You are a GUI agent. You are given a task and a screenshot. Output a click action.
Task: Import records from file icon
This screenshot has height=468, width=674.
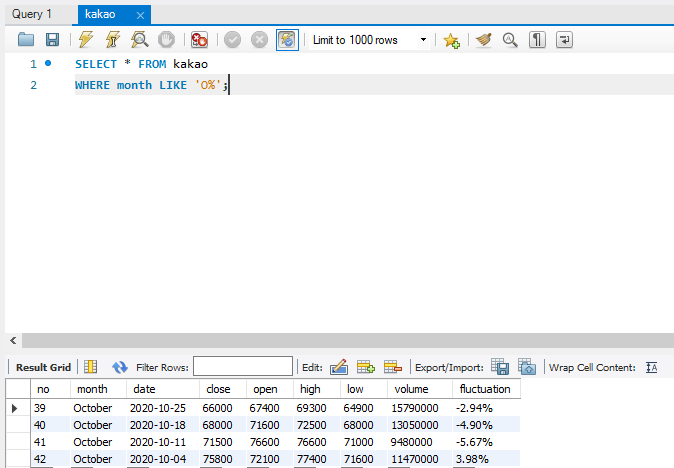pyautogui.click(x=527, y=367)
